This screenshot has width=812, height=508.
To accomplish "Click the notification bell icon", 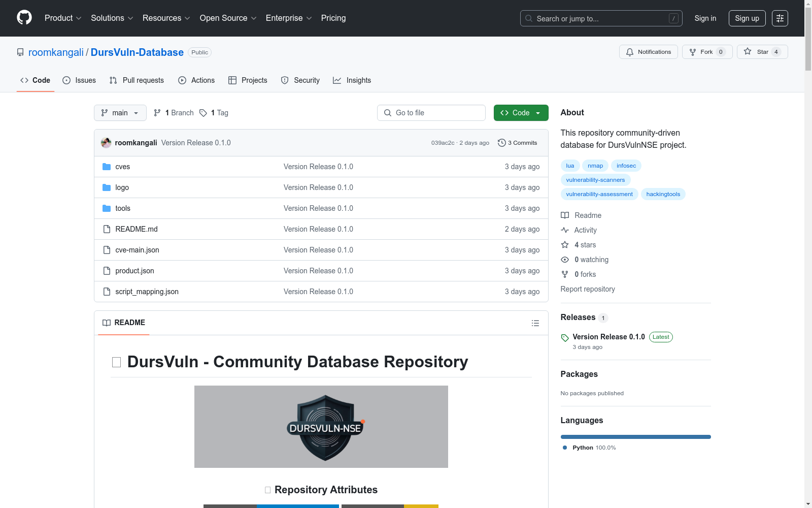I will pyautogui.click(x=630, y=52).
